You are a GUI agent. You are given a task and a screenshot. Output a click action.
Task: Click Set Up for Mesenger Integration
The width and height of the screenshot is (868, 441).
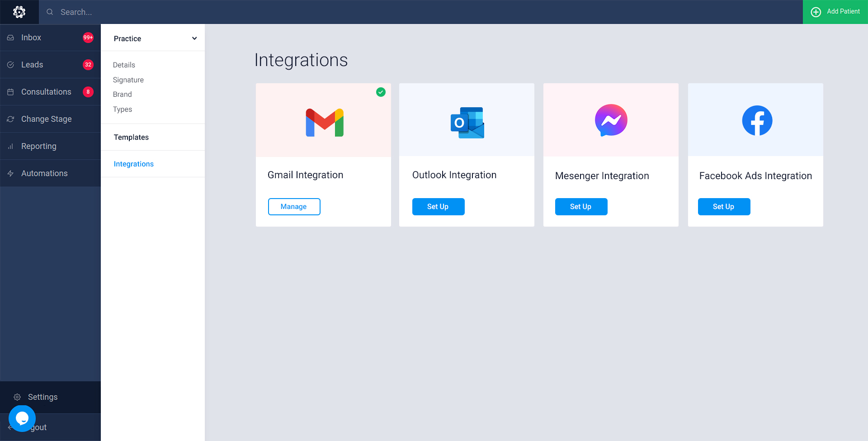pyautogui.click(x=581, y=207)
